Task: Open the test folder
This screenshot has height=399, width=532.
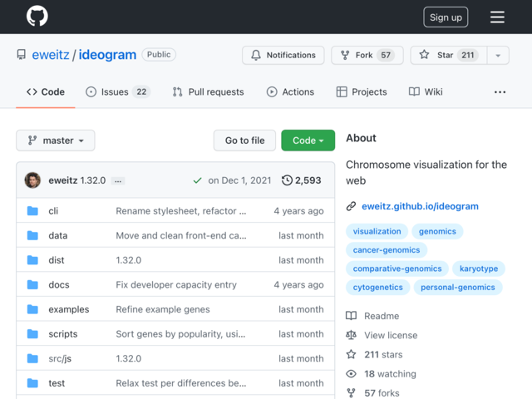Action: click(x=57, y=383)
